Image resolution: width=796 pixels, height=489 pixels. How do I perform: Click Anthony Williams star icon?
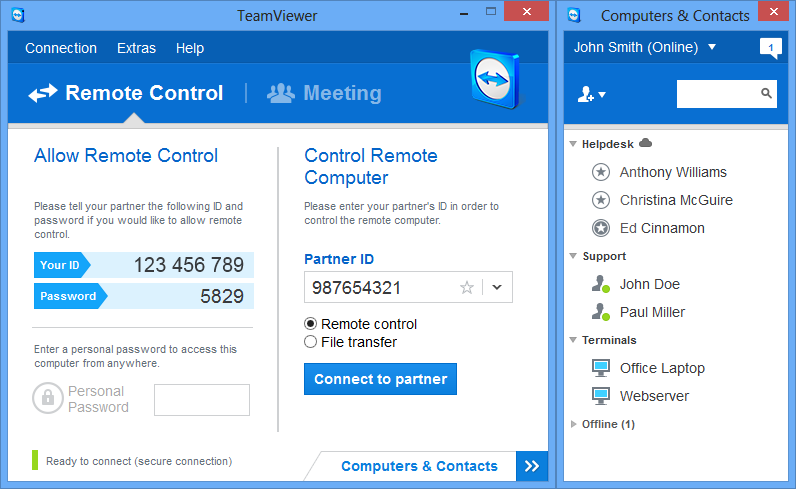coord(601,172)
